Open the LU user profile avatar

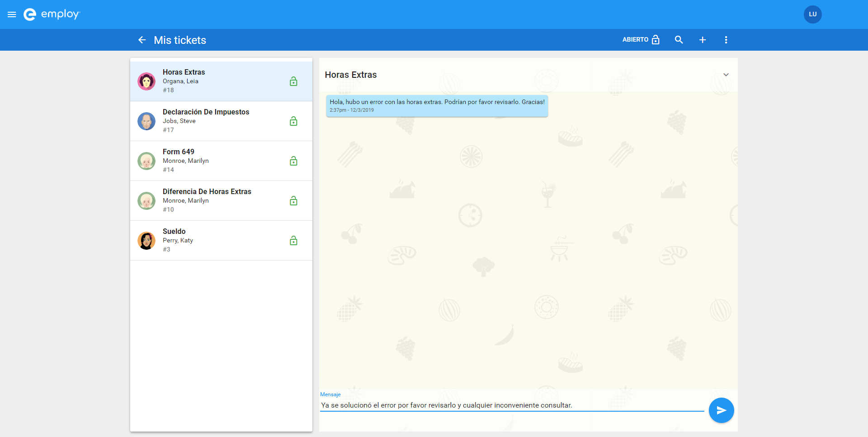pos(812,14)
